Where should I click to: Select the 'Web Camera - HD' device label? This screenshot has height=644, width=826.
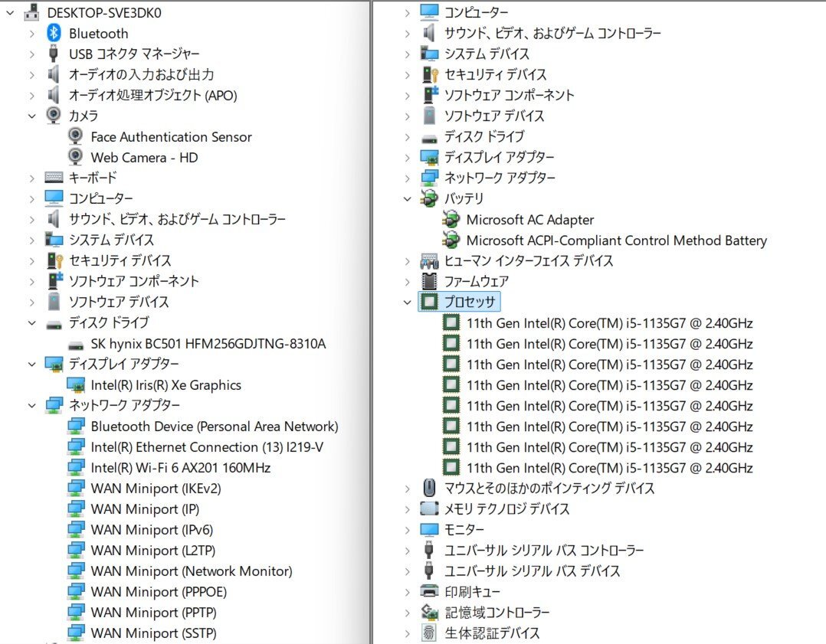[144, 158]
